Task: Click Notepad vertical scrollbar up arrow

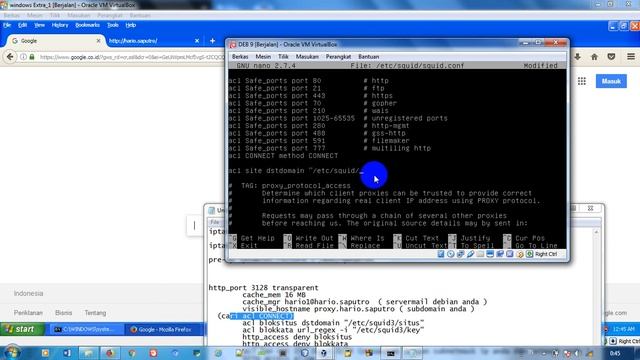Action: 596,232
